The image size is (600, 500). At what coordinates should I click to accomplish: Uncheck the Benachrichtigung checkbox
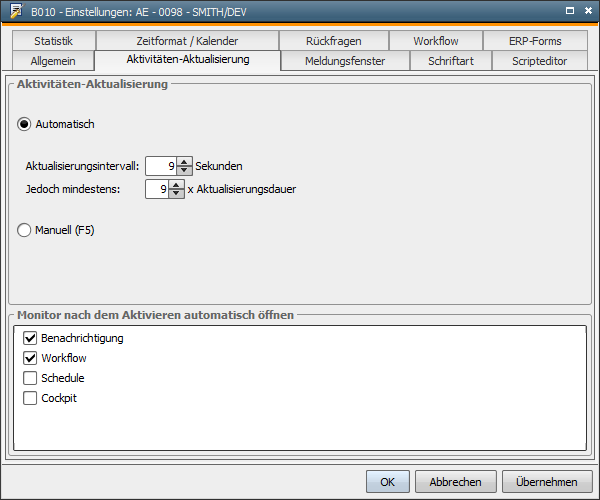[x=29, y=339]
